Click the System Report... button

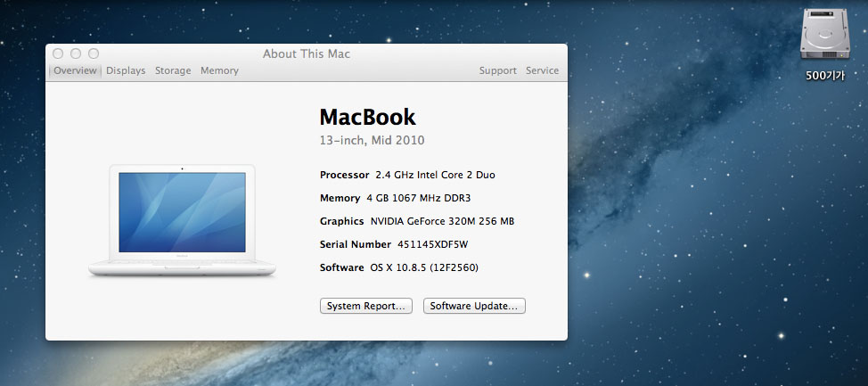coord(366,306)
